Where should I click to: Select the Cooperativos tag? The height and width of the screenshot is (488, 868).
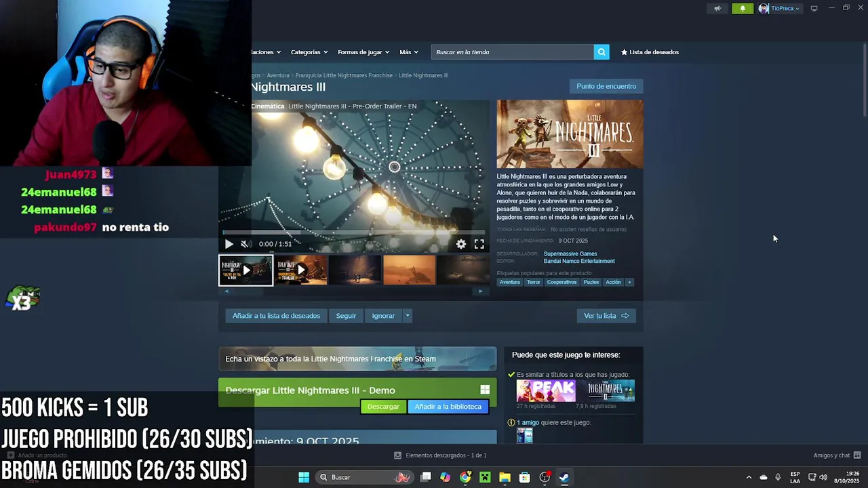coord(561,282)
